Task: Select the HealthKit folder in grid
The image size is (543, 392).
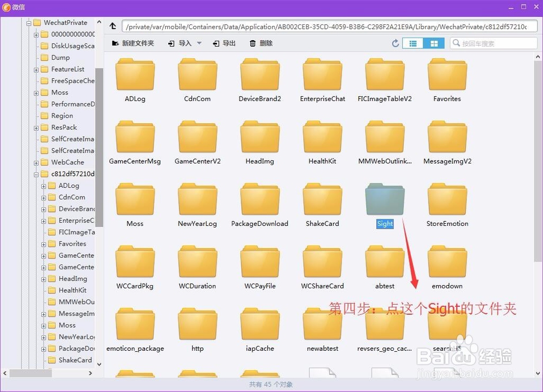Action: [323, 143]
